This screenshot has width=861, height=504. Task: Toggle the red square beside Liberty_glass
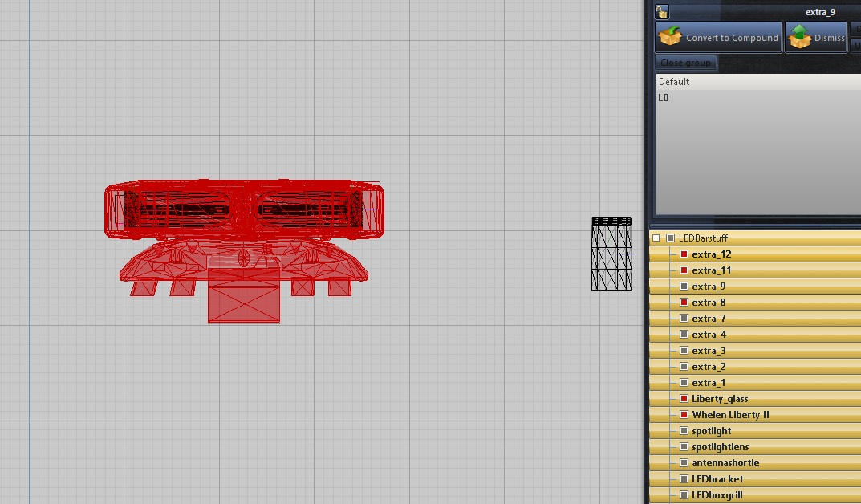[x=684, y=399]
